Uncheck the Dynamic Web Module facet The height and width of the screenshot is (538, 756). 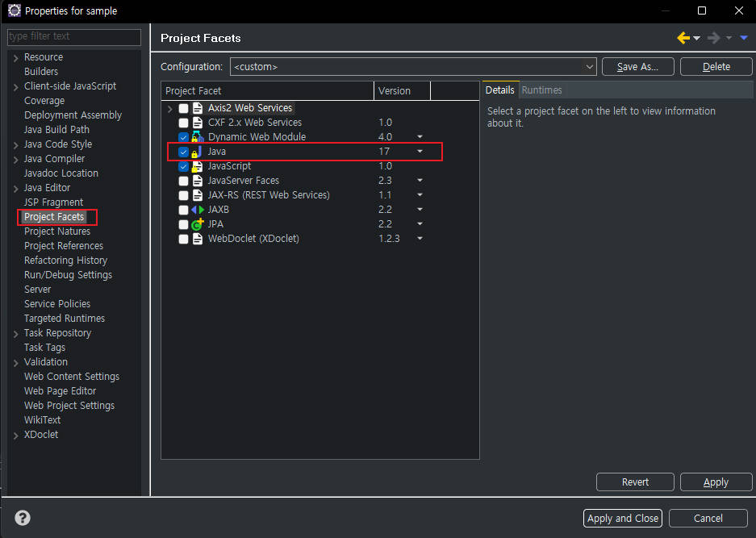click(183, 137)
